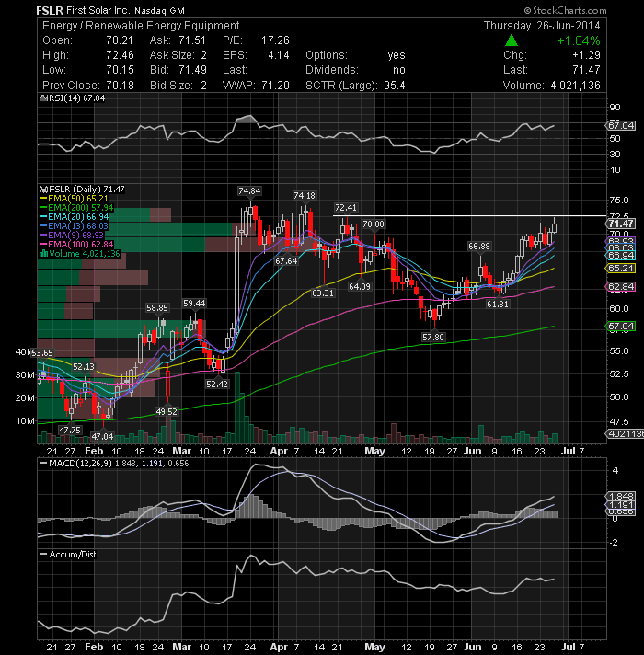Click the Prev Close value 70.18
Screen dimensions: 644x655
point(120,86)
